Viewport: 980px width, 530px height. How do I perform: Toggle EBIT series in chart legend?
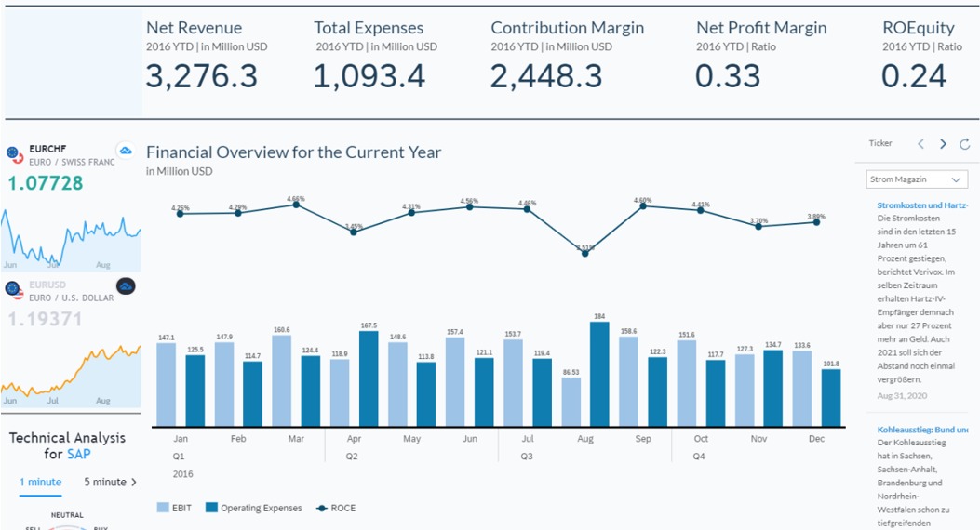click(176, 508)
